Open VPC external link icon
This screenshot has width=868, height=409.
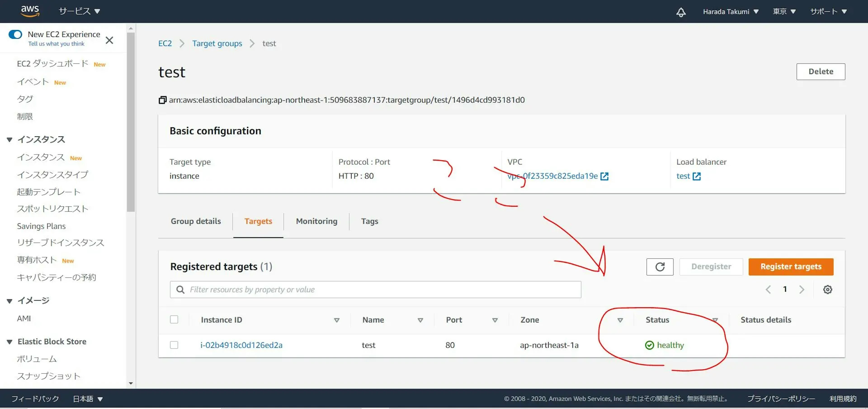604,176
